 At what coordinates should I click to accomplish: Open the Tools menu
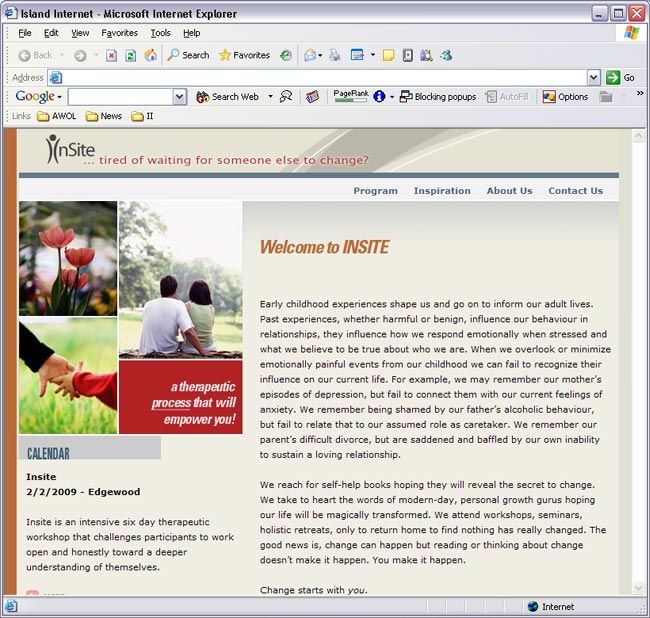pos(160,33)
